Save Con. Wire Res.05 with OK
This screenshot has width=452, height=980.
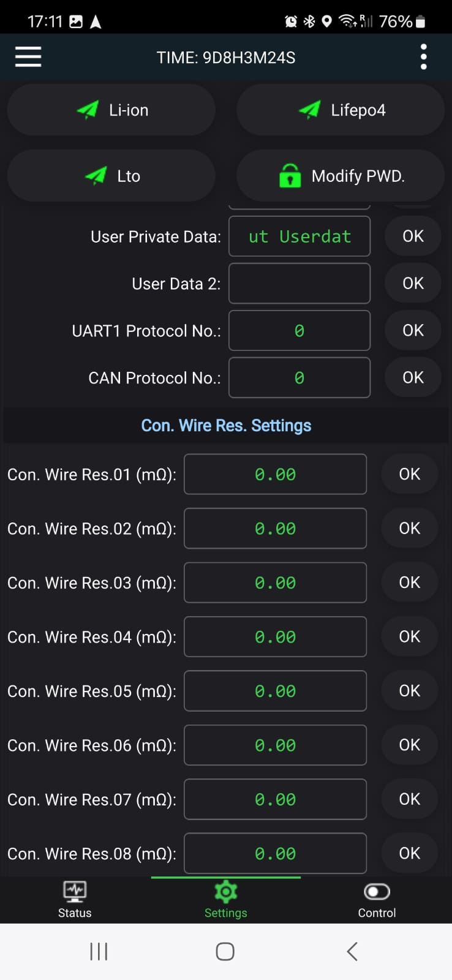pos(409,691)
